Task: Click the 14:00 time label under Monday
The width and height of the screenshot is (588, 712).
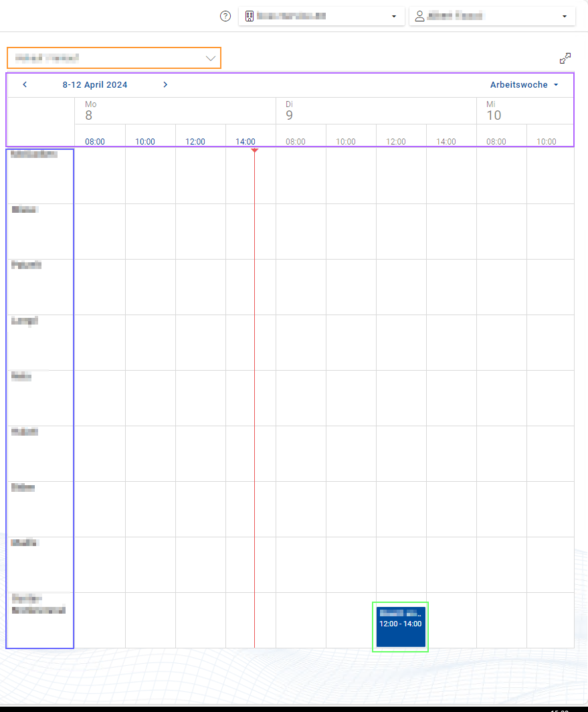Action: tap(246, 142)
